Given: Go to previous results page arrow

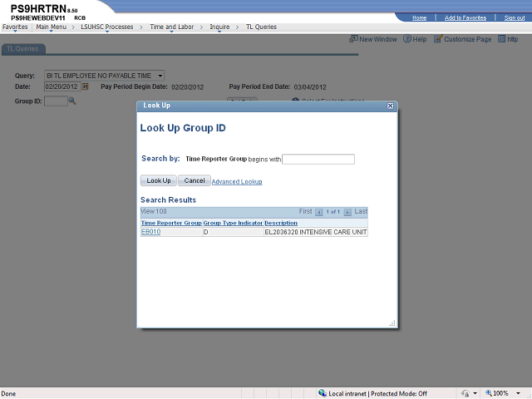Looking at the screenshot, I should coord(318,213).
